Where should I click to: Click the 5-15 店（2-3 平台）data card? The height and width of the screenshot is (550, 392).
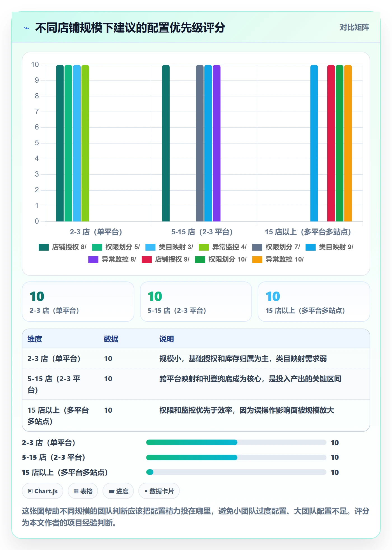tap(196, 302)
